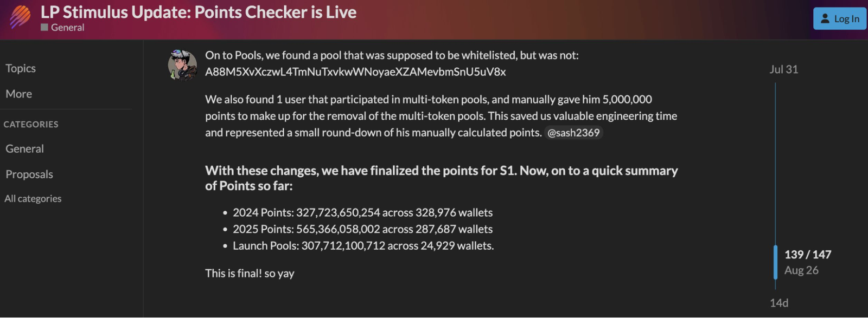
Task: Select the General category in the sidebar
Action: tap(24, 148)
